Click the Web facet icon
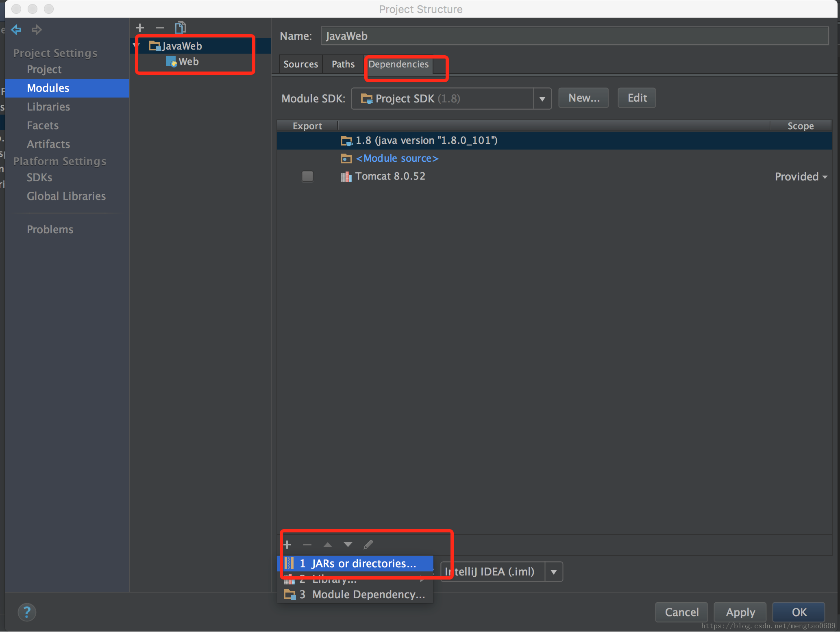 [171, 62]
